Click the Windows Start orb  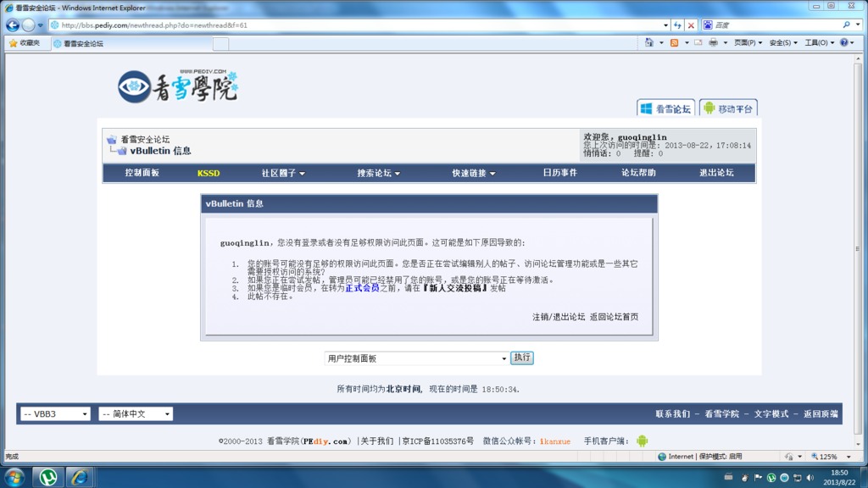tap(14, 477)
